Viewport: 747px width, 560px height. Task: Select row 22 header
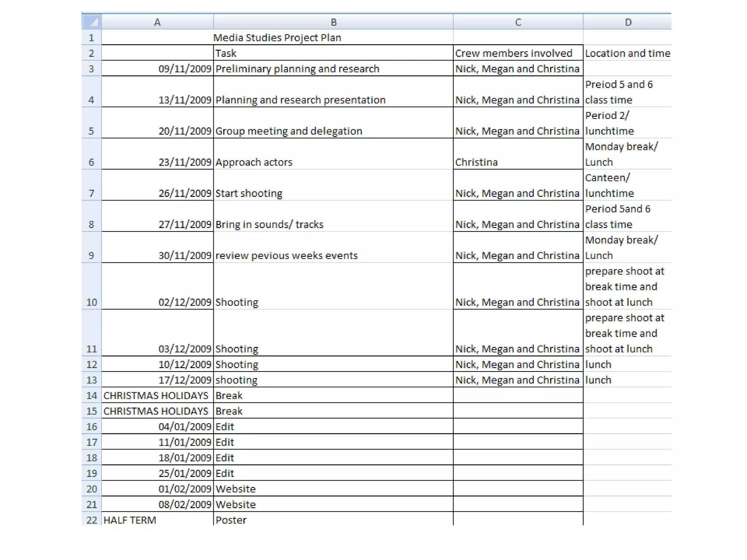[92, 520]
